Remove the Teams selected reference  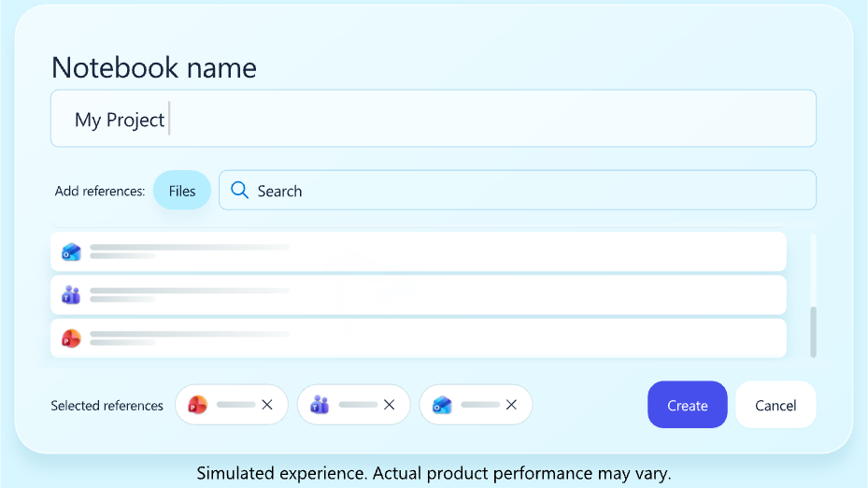pos(390,405)
